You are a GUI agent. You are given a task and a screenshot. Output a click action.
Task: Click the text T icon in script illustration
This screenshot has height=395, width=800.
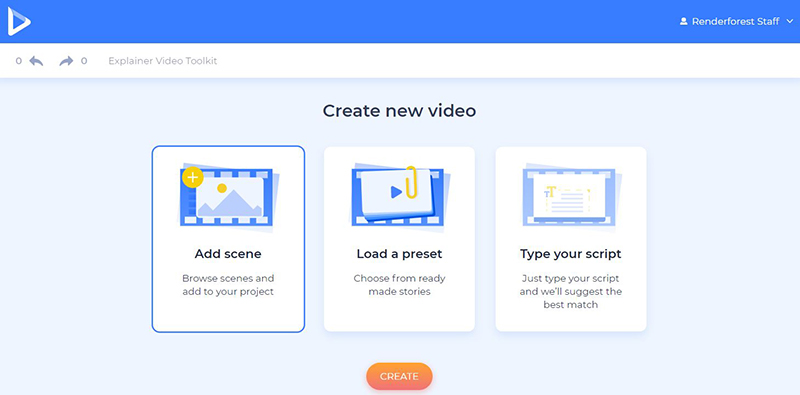pyautogui.click(x=550, y=192)
